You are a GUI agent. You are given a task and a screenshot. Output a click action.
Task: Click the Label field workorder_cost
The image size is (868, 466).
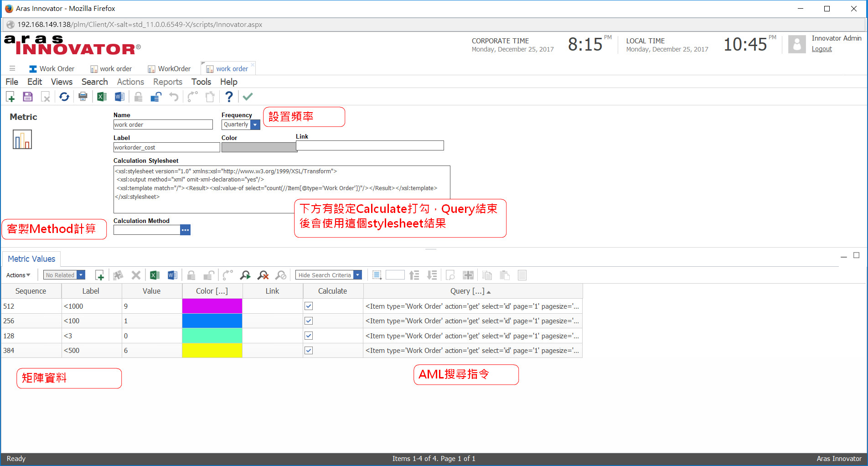pyautogui.click(x=166, y=147)
